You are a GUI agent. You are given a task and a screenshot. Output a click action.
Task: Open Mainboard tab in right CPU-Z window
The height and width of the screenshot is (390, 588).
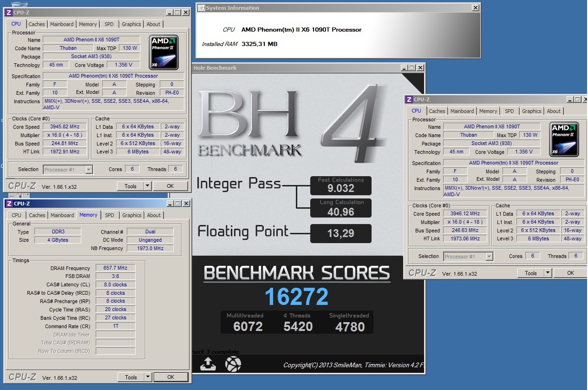coord(462,111)
